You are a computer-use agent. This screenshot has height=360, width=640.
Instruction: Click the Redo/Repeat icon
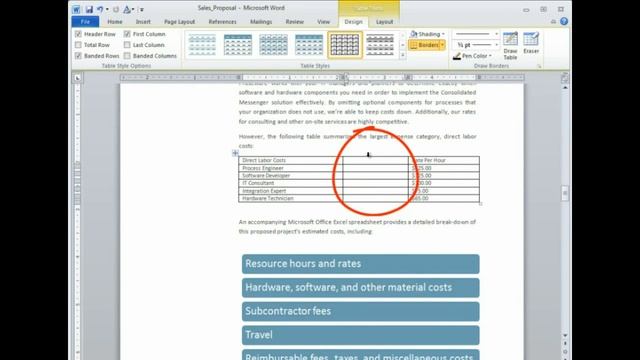click(x=116, y=9)
